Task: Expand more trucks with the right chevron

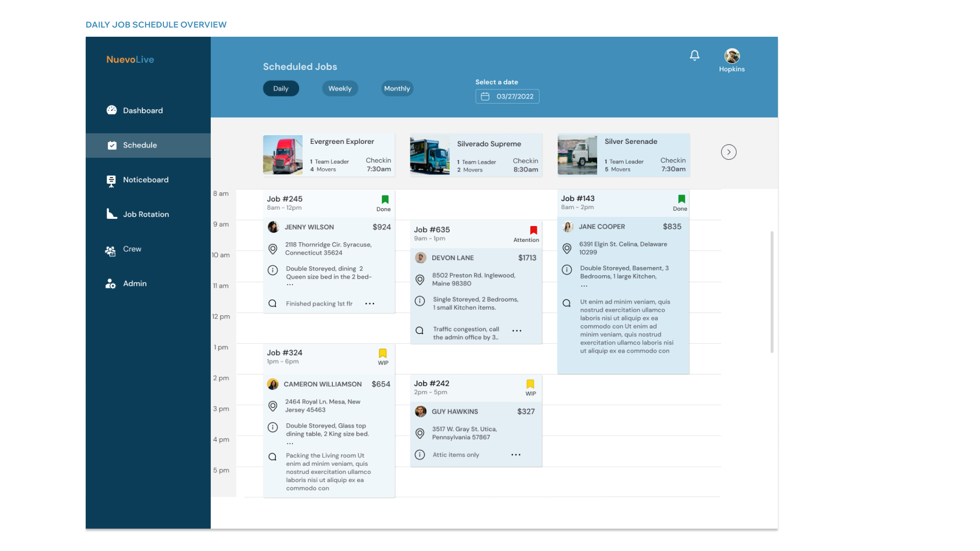Action: point(728,152)
